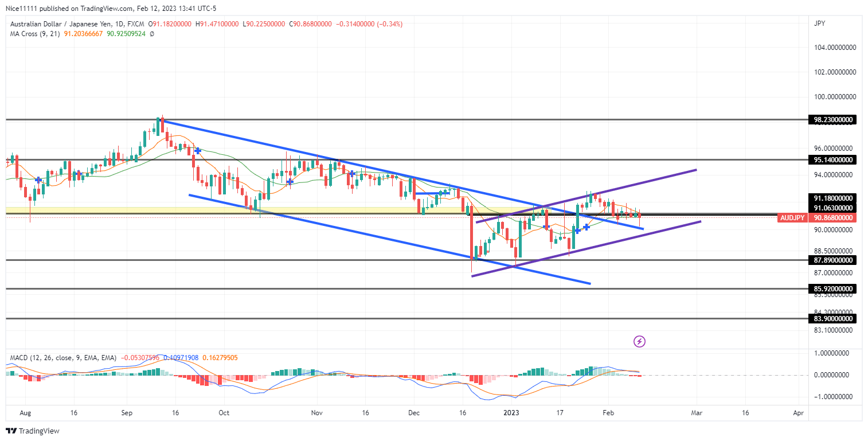Click the change value −0.31400000 (−0.34%)
868x441 pixels.
368,24
